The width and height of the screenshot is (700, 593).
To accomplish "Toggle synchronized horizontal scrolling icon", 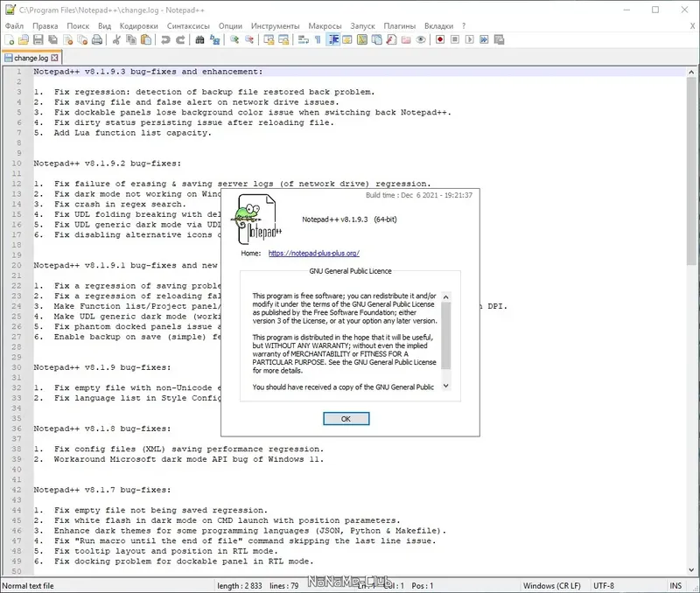I will (x=283, y=40).
